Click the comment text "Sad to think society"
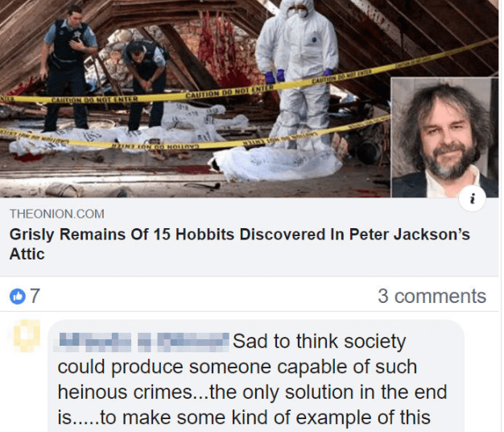504x432 pixels. coord(319,342)
